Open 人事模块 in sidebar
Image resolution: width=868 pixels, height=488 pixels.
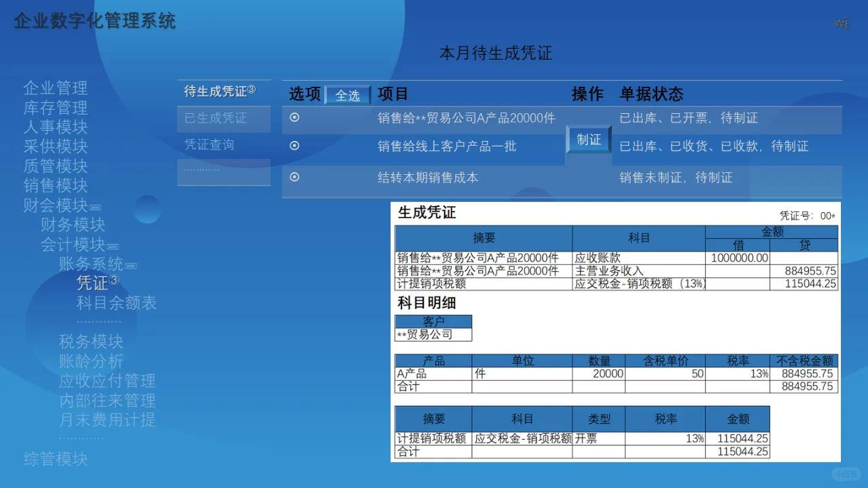[x=56, y=127]
